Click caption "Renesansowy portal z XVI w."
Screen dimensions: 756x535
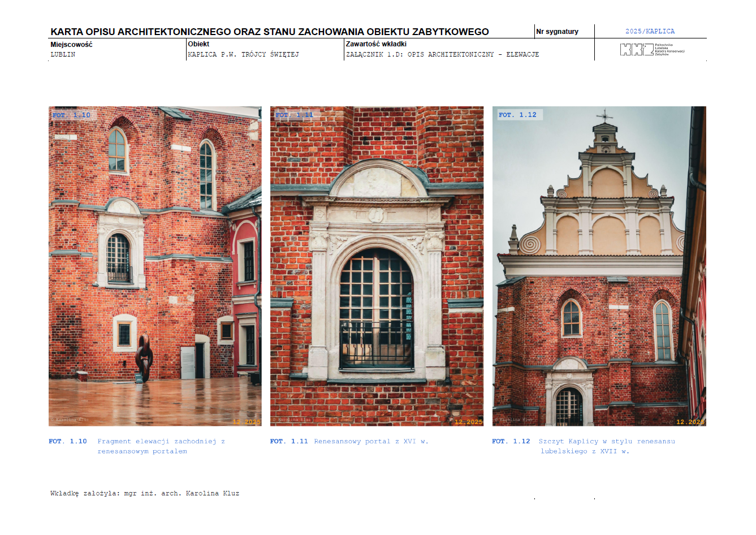371,441
